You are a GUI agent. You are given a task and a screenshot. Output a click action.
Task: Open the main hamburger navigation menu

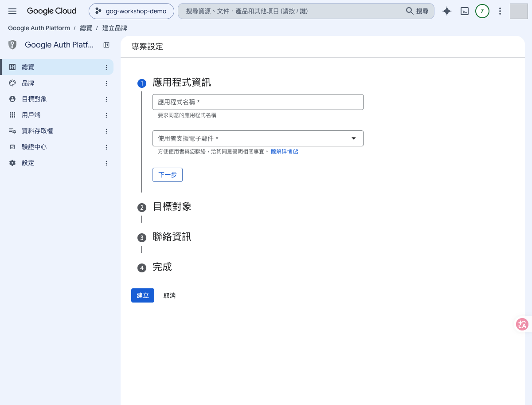click(x=12, y=11)
